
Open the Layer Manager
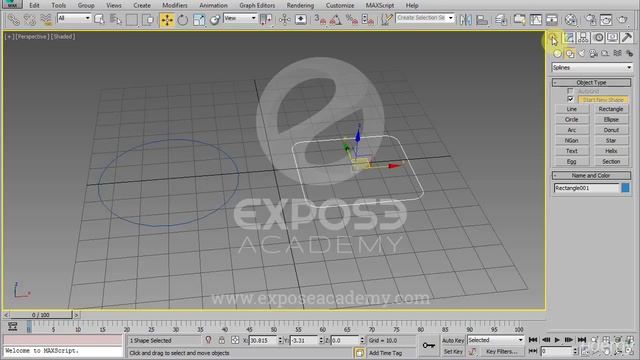point(501,20)
